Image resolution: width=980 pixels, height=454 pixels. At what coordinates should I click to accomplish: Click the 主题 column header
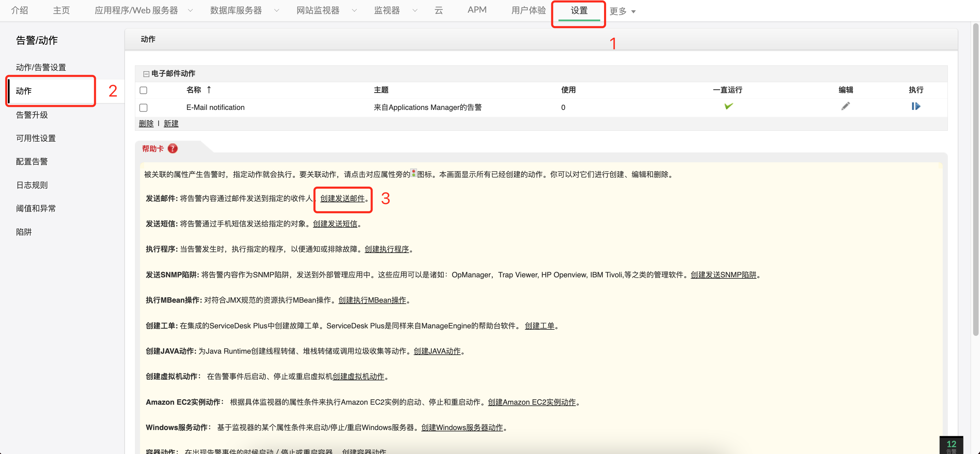coord(381,90)
